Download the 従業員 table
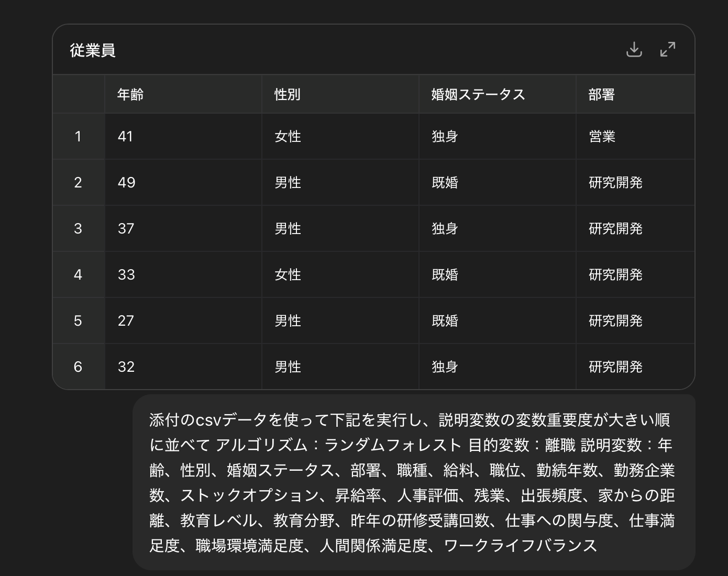This screenshot has height=576, width=728. click(634, 50)
